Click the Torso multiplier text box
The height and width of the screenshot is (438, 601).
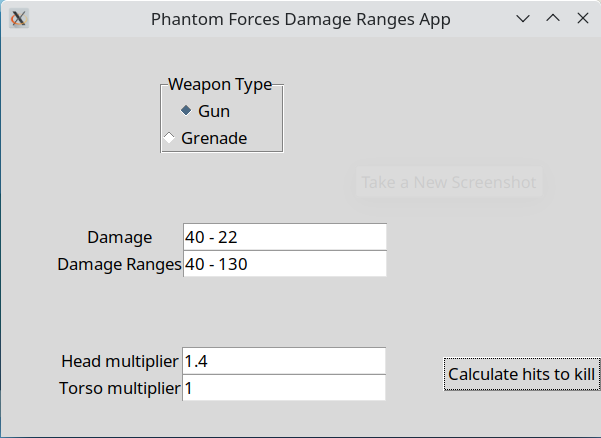tap(285, 387)
